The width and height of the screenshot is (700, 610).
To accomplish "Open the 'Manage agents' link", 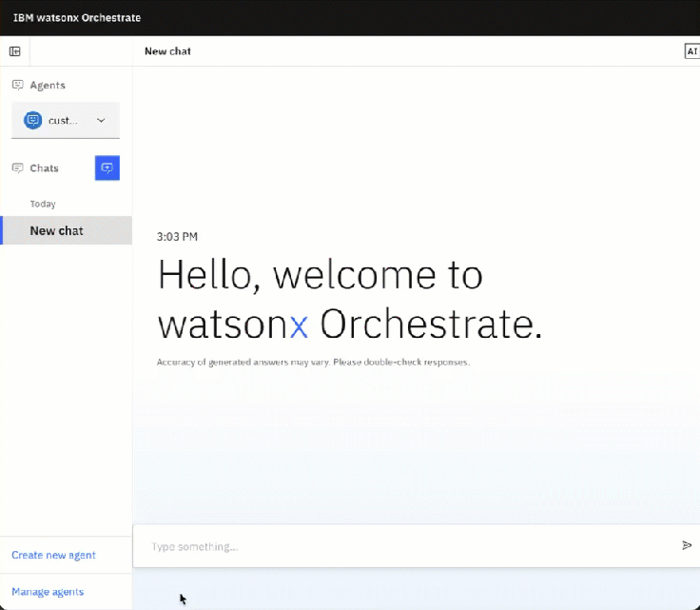I will (x=48, y=592).
